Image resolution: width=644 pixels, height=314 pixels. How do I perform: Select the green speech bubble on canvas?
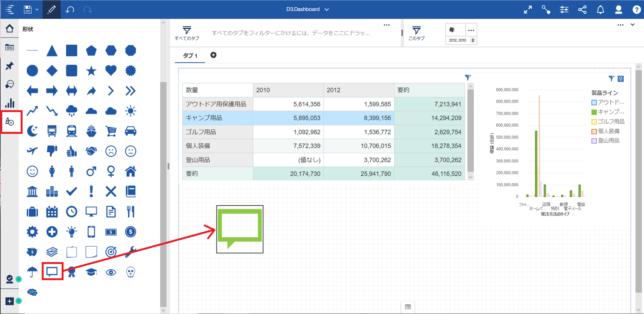pos(240,229)
